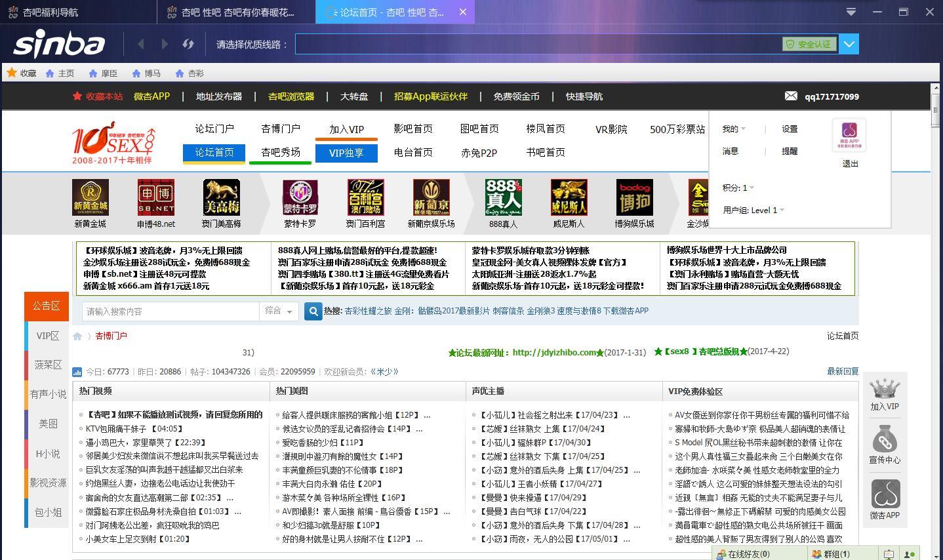Viewport: 943px width, 560px height.
Task: Select 影视资源 in the left sidebar
Action: pyautogui.click(x=47, y=483)
